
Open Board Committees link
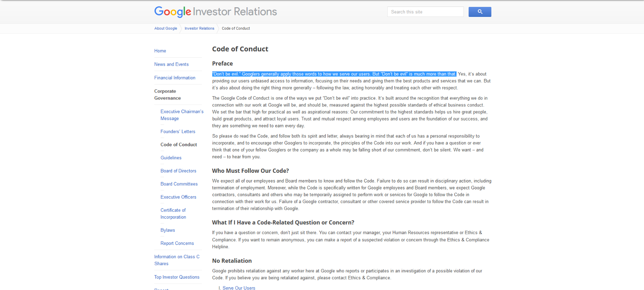click(x=179, y=184)
